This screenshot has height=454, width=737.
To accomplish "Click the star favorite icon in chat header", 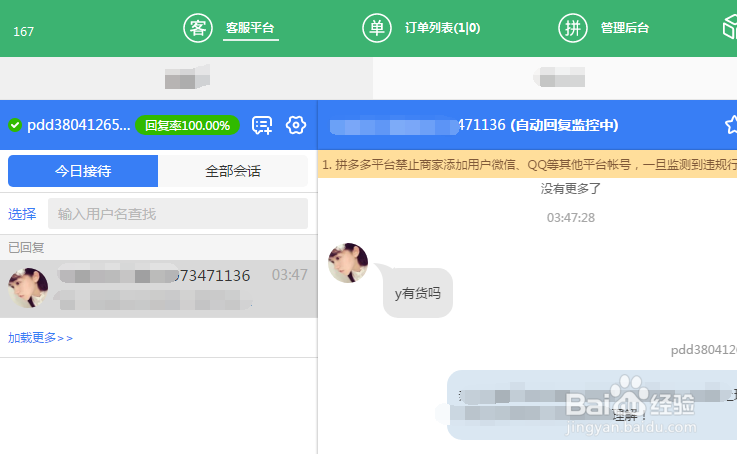I will (x=731, y=125).
